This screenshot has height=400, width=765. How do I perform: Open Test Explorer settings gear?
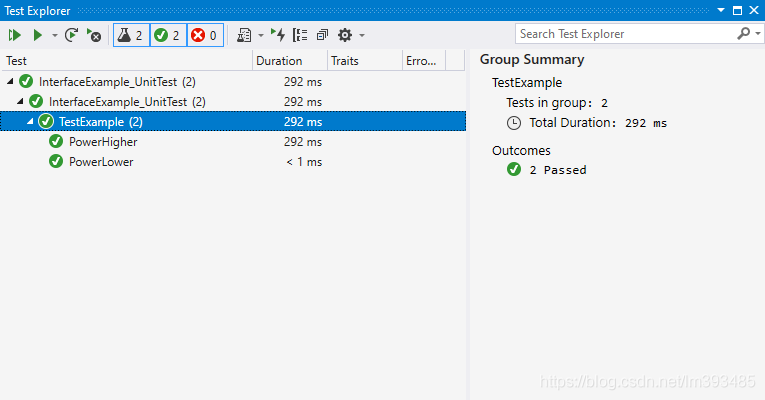pos(345,35)
